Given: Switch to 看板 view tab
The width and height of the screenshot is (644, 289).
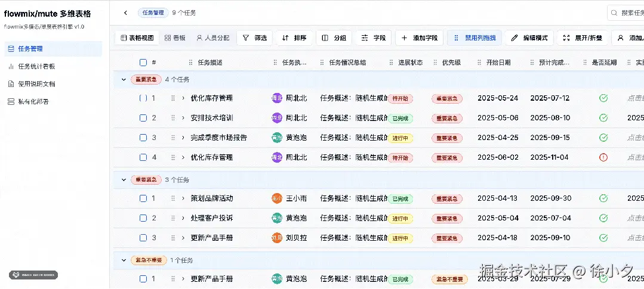Looking at the screenshot, I should coord(175,38).
